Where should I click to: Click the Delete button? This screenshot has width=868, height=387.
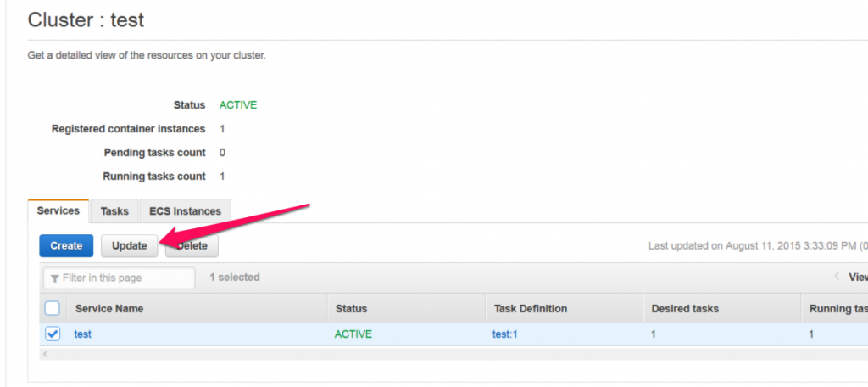coord(192,245)
